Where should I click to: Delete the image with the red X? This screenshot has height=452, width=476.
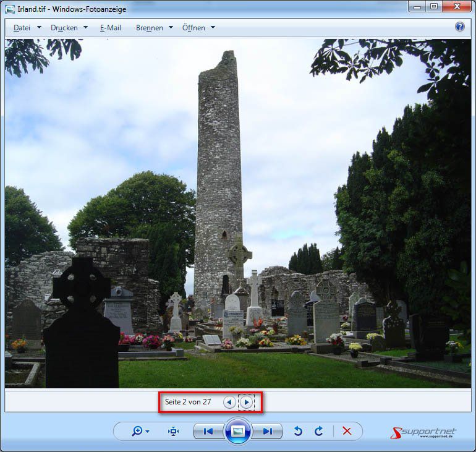pos(347,432)
